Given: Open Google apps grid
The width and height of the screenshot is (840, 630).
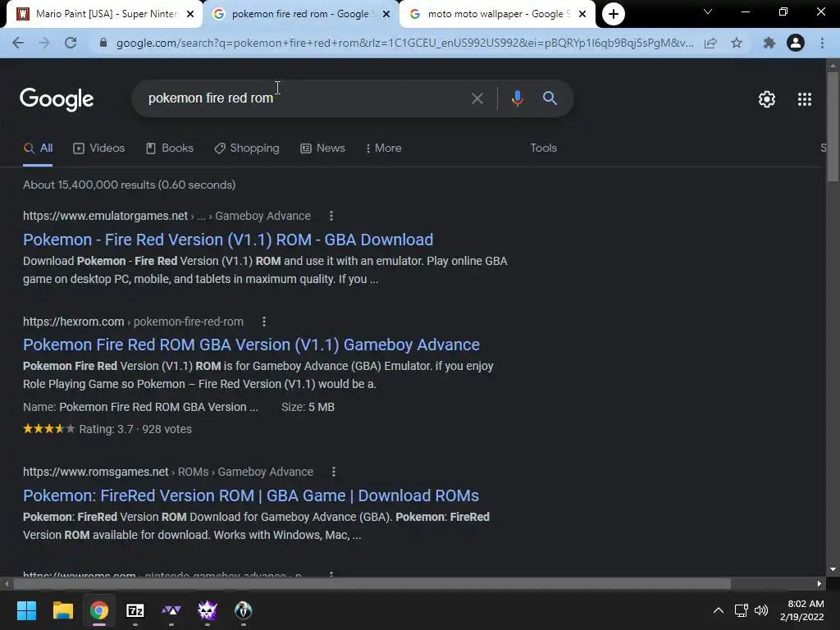Looking at the screenshot, I should click(804, 99).
